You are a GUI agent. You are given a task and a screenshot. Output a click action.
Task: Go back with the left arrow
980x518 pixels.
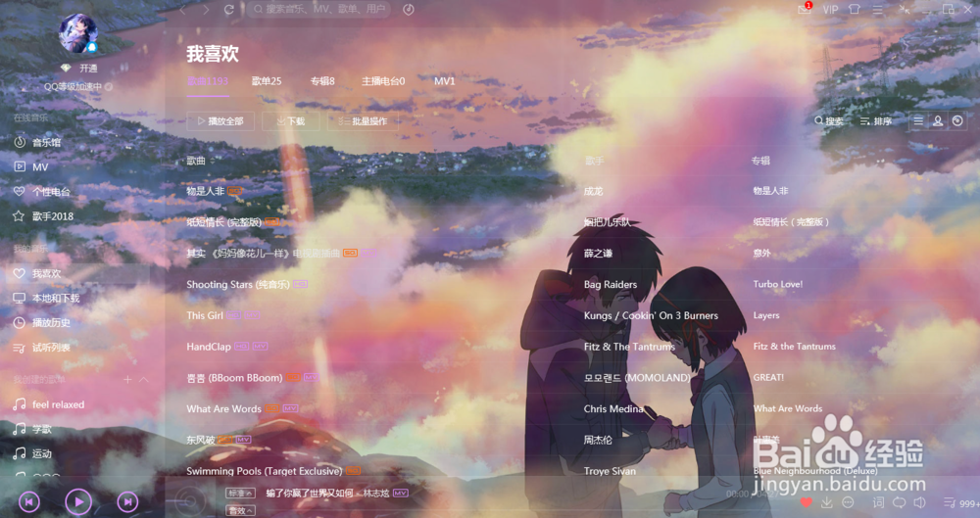(x=182, y=10)
